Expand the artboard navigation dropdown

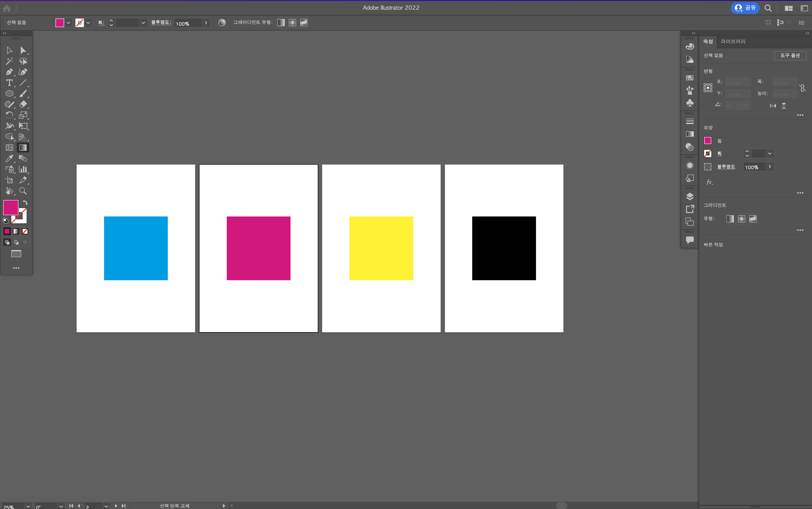pyautogui.click(x=106, y=506)
